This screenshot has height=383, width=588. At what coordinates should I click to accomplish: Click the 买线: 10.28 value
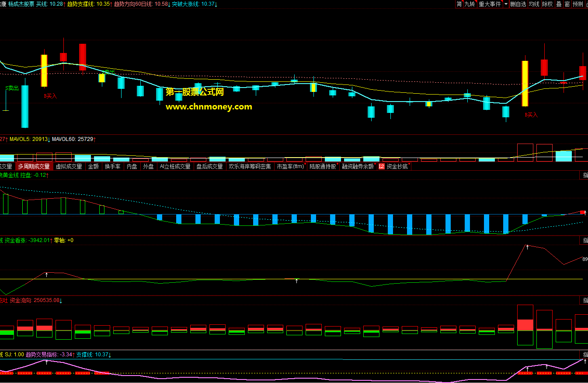[51, 4]
